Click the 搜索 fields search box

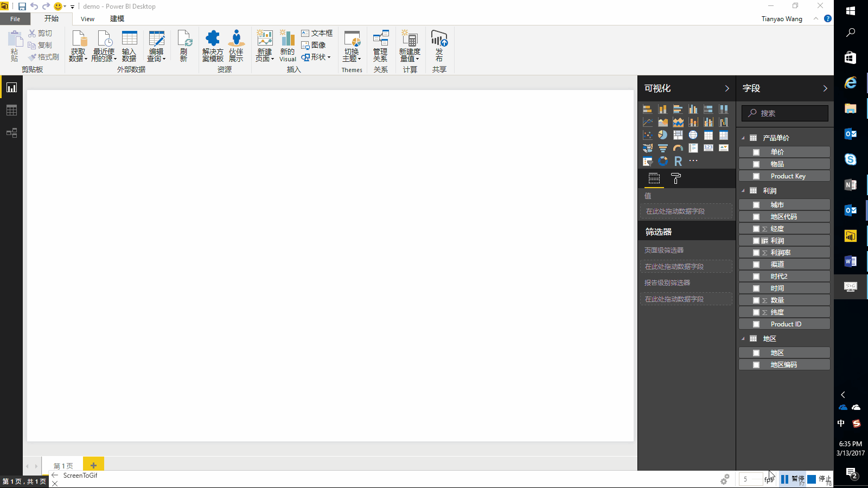click(x=785, y=113)
